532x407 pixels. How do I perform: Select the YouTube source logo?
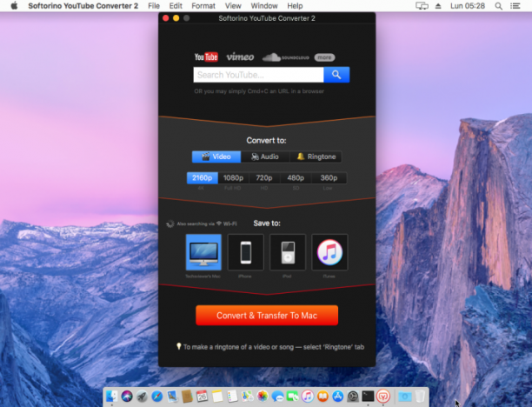206,57
